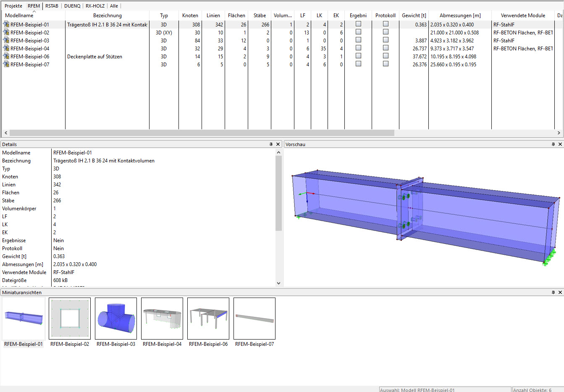
Task: Sort by the Verwendete Module column header
Action: [x=523, y=16]
